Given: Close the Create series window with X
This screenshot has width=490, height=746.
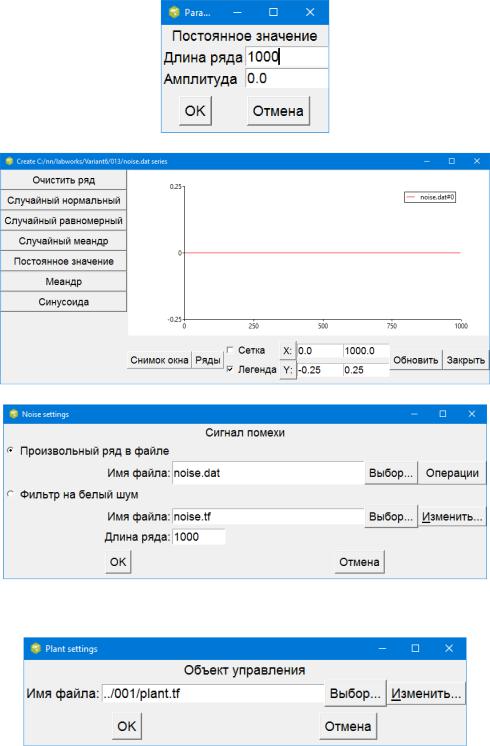Looking at the screenshot, I should [477, 161].
